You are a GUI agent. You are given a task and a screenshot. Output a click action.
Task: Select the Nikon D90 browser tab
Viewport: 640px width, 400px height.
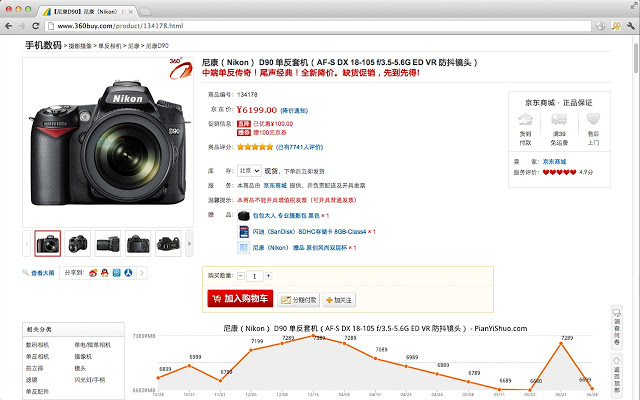(x=88, y=11)
